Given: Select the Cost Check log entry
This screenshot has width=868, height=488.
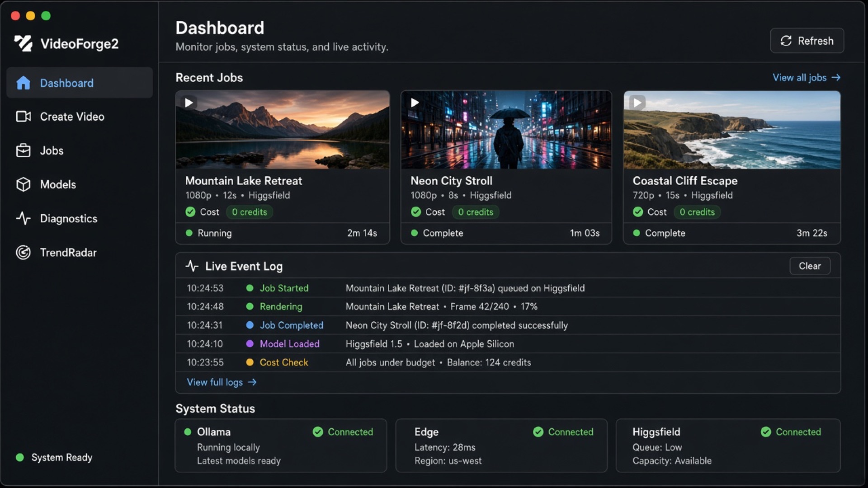Looking at the screenshot, I should point(508,362).
